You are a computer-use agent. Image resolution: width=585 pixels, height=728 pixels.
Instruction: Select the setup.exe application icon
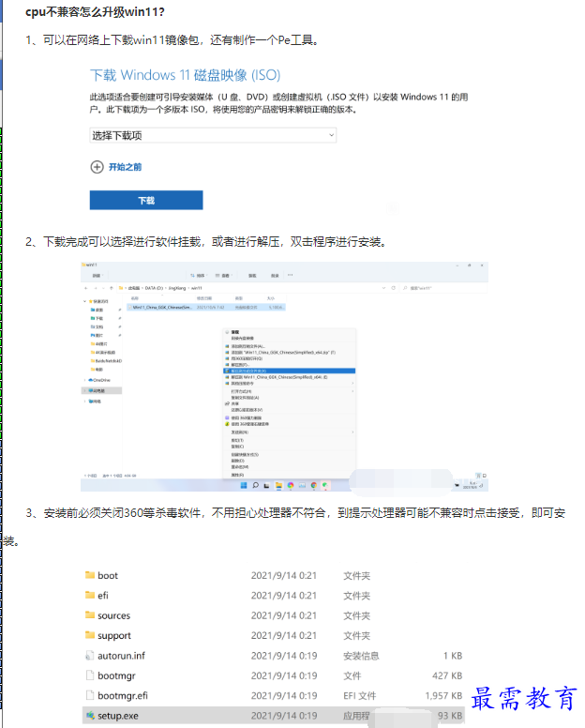90,716
